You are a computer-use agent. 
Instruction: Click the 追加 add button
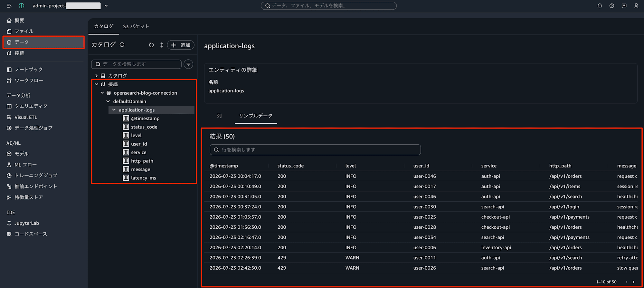pyautogui.click(x=181, y=45)
